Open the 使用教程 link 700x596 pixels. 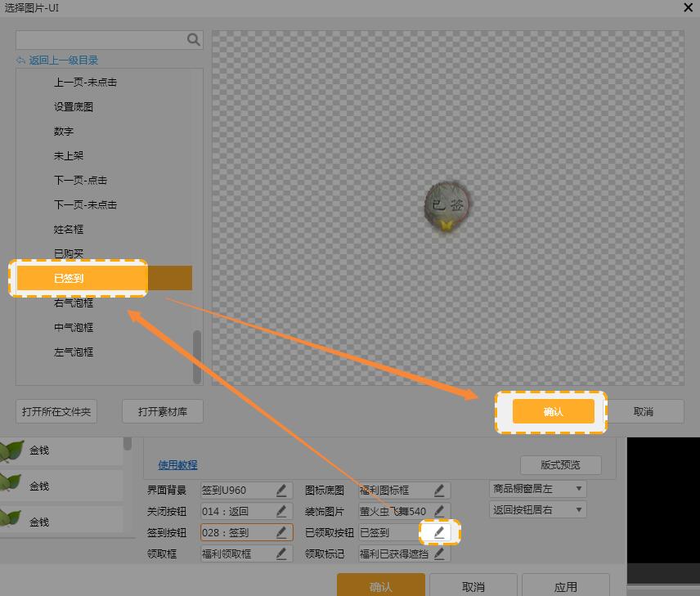pos(177,465)
